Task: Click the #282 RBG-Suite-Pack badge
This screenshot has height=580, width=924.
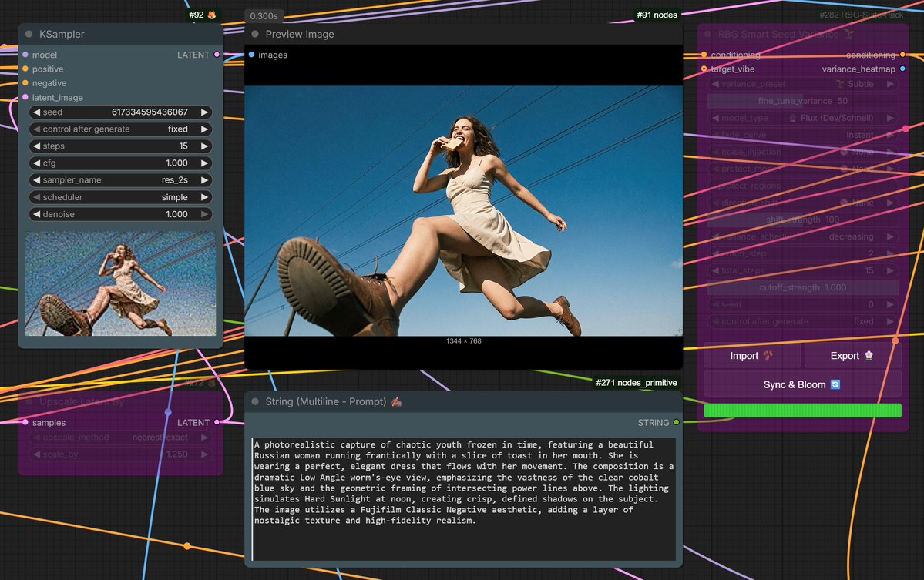Action: (861, 15)
